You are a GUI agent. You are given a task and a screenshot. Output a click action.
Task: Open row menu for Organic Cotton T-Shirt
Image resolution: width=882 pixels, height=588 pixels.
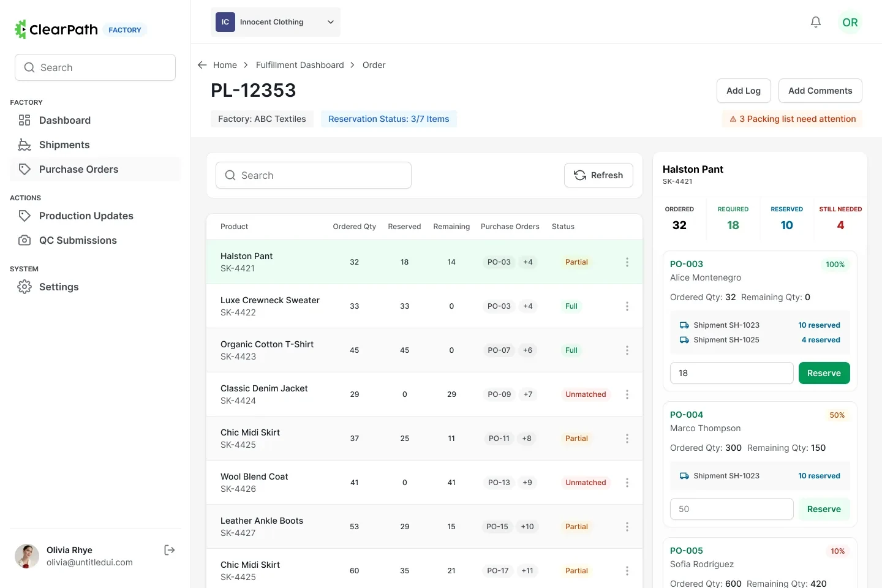point(627,350)
